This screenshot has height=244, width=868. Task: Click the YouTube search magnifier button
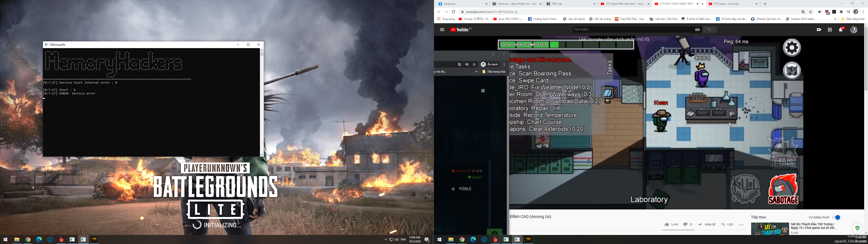click(709, 30)
